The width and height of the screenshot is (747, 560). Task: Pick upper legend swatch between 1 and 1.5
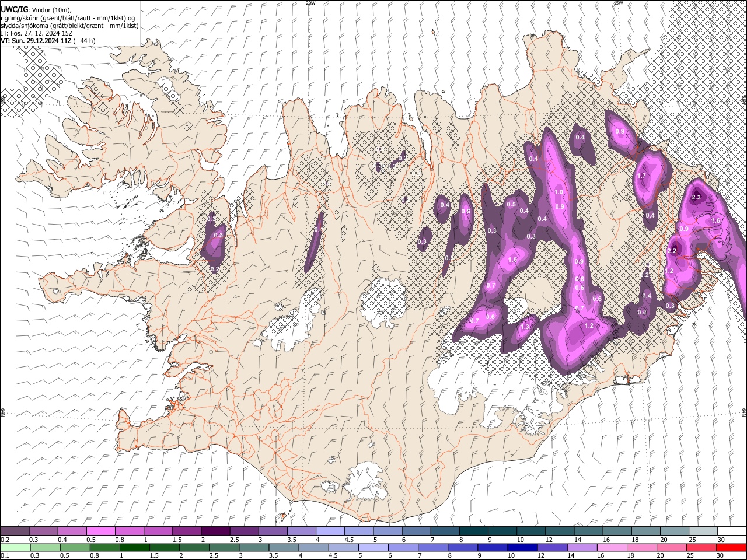[158, 531]
